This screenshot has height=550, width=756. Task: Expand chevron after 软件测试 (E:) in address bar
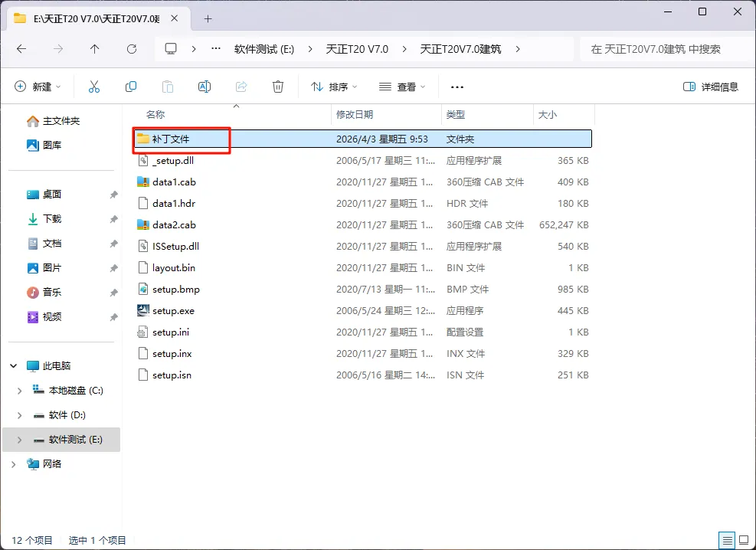[309, 49]
